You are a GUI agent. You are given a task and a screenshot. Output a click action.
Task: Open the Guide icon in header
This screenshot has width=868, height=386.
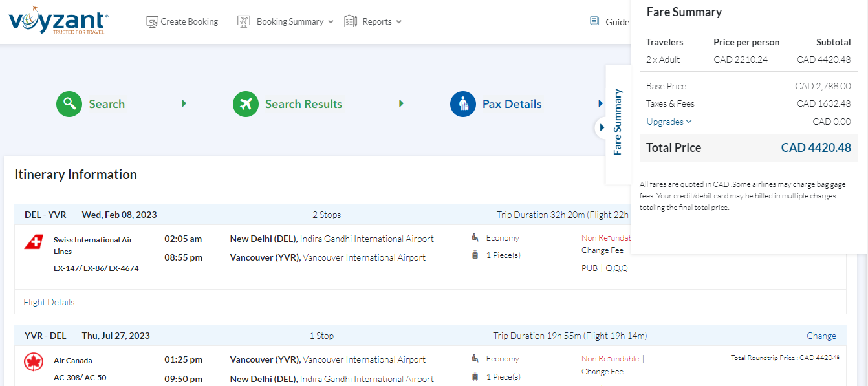pyautogui.click(x=594, y=21)
